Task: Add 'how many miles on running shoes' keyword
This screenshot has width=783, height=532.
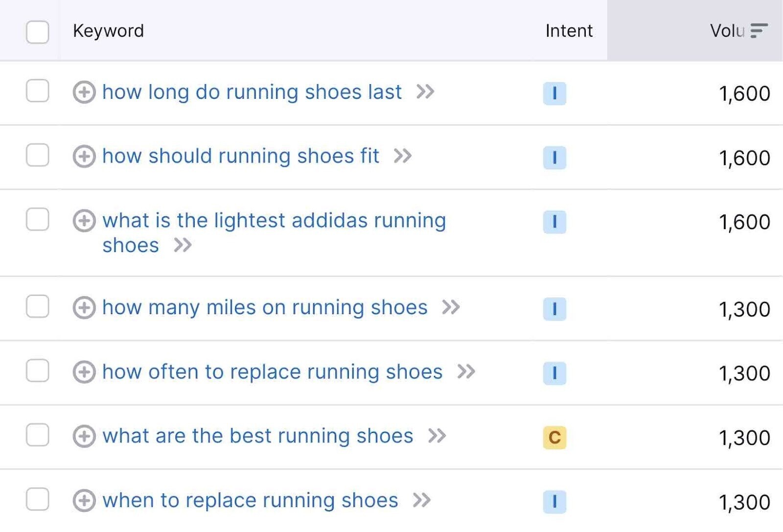Action: coord(84,308)
